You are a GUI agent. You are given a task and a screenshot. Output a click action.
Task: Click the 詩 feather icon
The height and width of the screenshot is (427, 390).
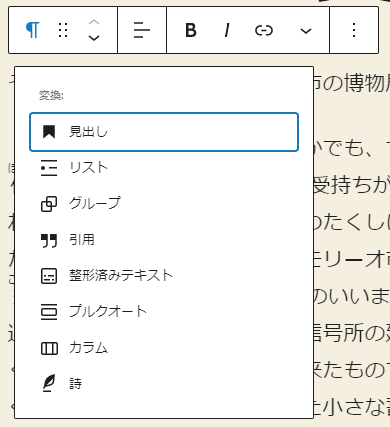tap(49, 383)
